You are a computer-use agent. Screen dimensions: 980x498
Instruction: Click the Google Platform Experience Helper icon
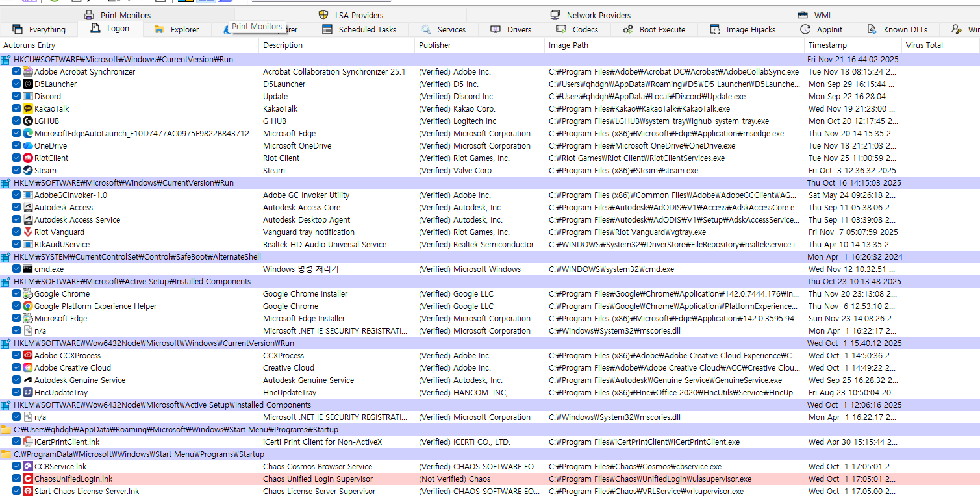pos(28,306)
